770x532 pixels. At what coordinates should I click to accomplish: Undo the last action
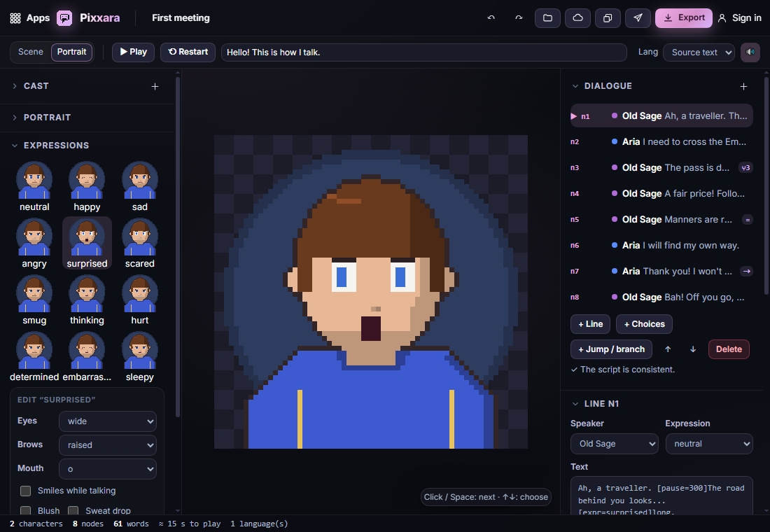click(491, 18)
